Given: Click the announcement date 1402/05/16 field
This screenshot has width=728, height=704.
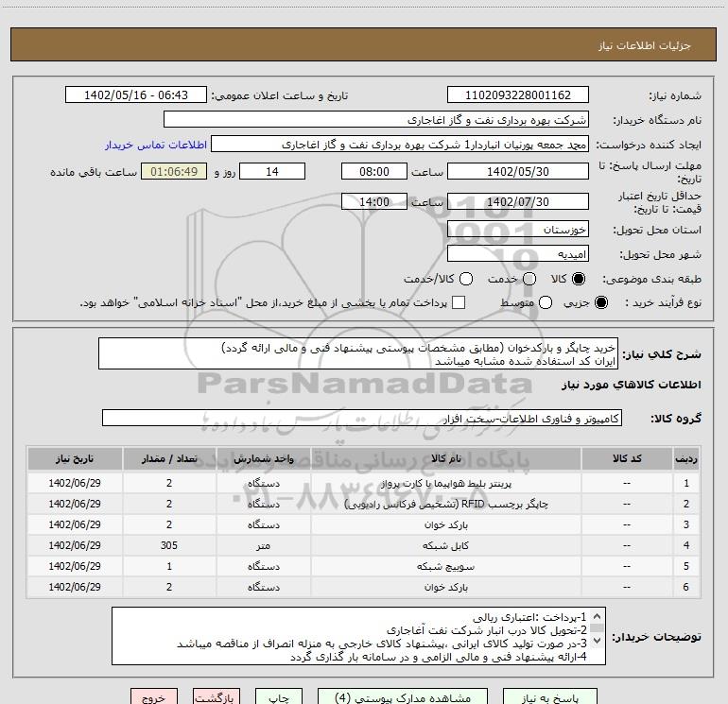Looking at the screenshot, I should [135, 94].
